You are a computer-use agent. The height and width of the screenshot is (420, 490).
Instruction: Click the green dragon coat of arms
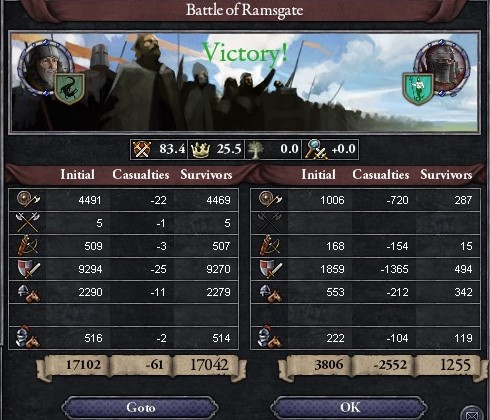pyautogui.click(x=70, y=89)
